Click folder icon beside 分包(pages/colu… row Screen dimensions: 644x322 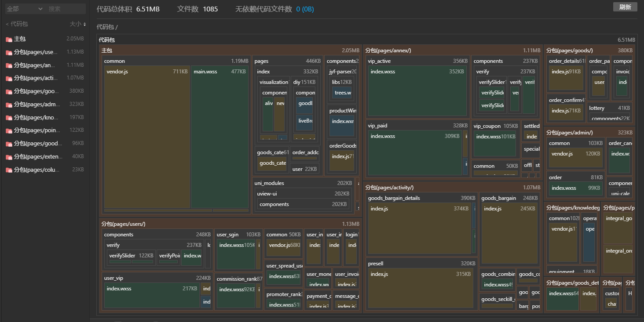point(9,170)
